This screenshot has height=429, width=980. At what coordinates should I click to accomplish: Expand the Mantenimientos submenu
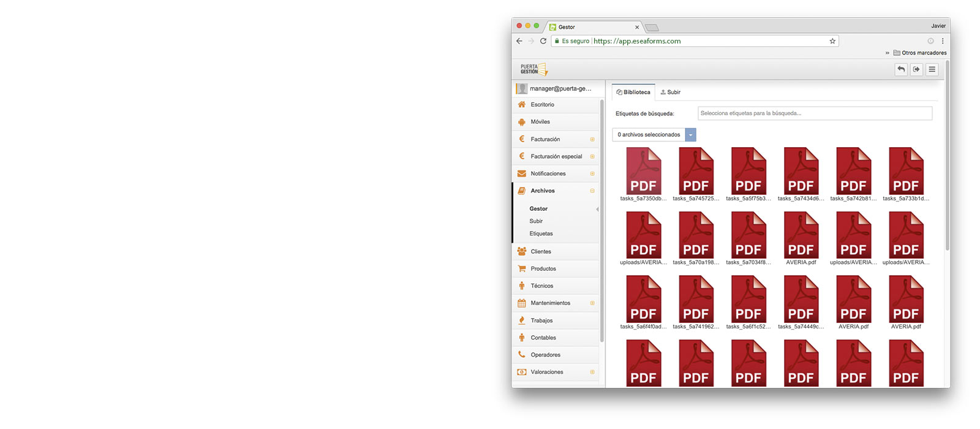[x=592, y=303]
